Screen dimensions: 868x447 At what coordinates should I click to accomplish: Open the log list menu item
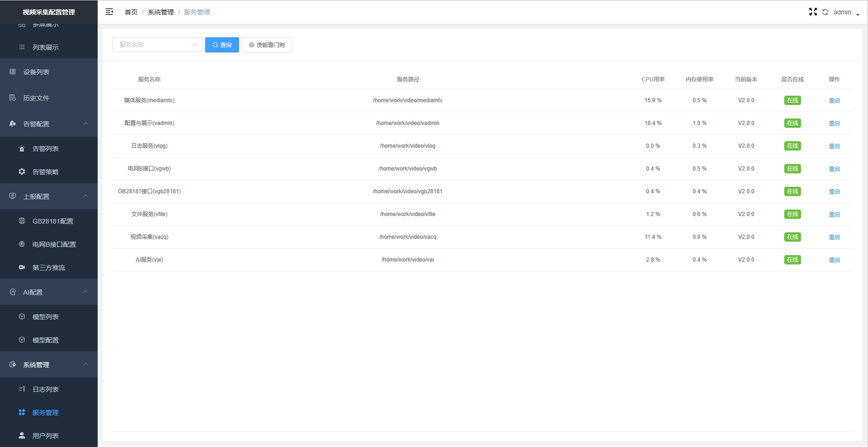[46, 389]
